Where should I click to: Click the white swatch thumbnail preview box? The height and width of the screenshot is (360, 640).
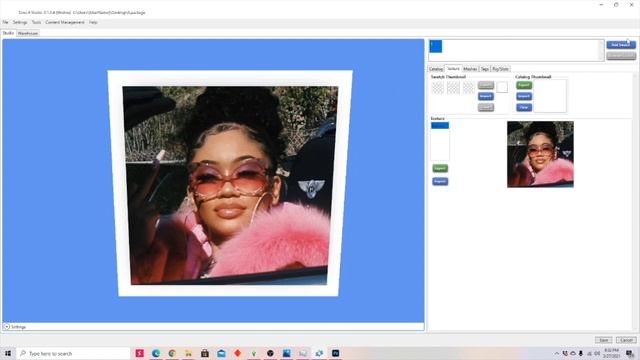pos(502,87)
